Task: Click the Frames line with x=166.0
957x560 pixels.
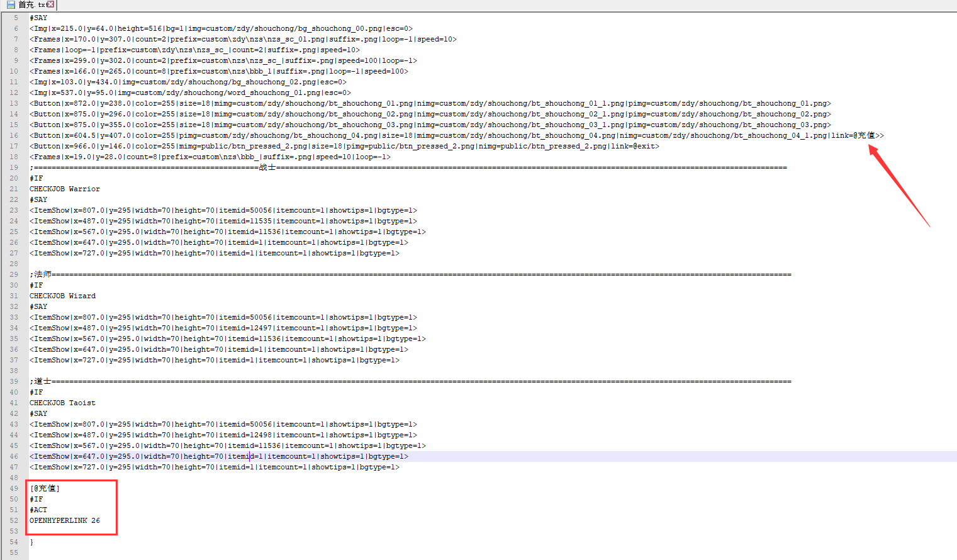Action: (219, 71)
